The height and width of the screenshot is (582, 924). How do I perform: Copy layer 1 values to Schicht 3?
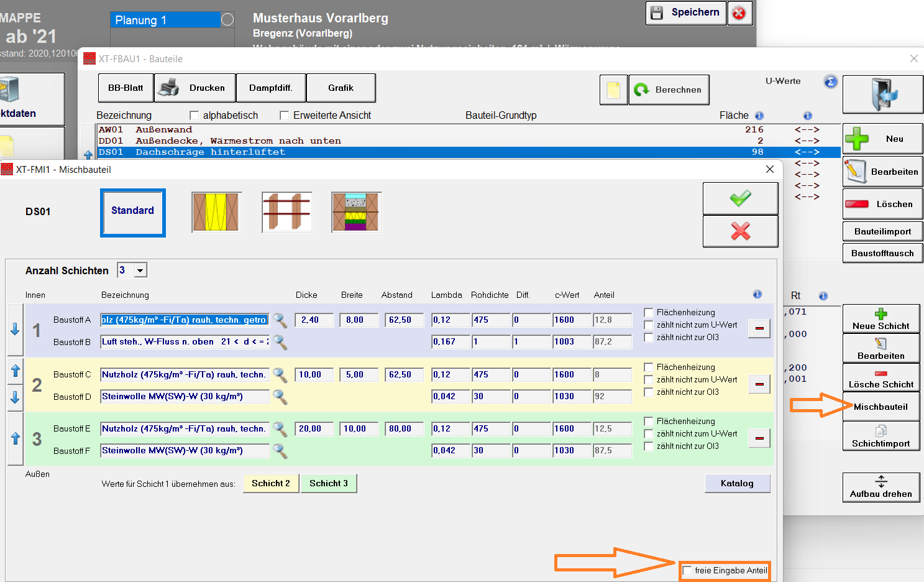tap(329, 483)
